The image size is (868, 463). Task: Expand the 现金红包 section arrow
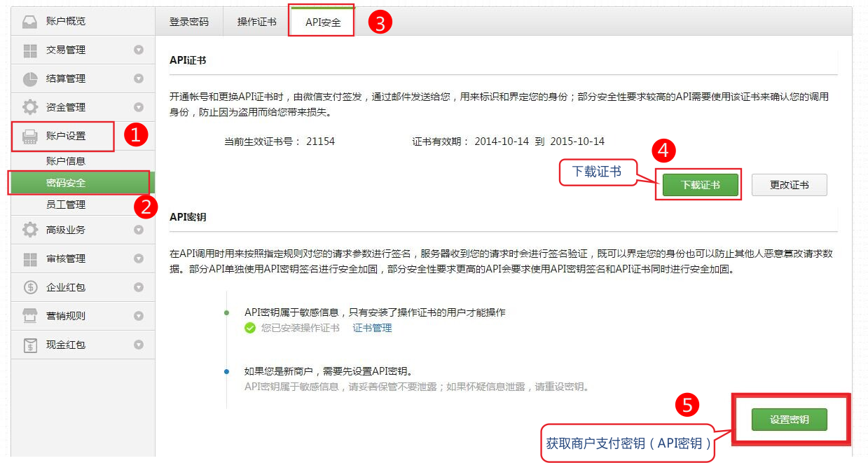[x=139, y=345]
